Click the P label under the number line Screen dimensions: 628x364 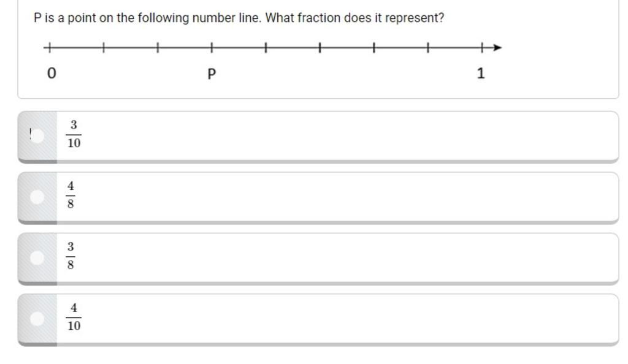click(x=212, y=74)
